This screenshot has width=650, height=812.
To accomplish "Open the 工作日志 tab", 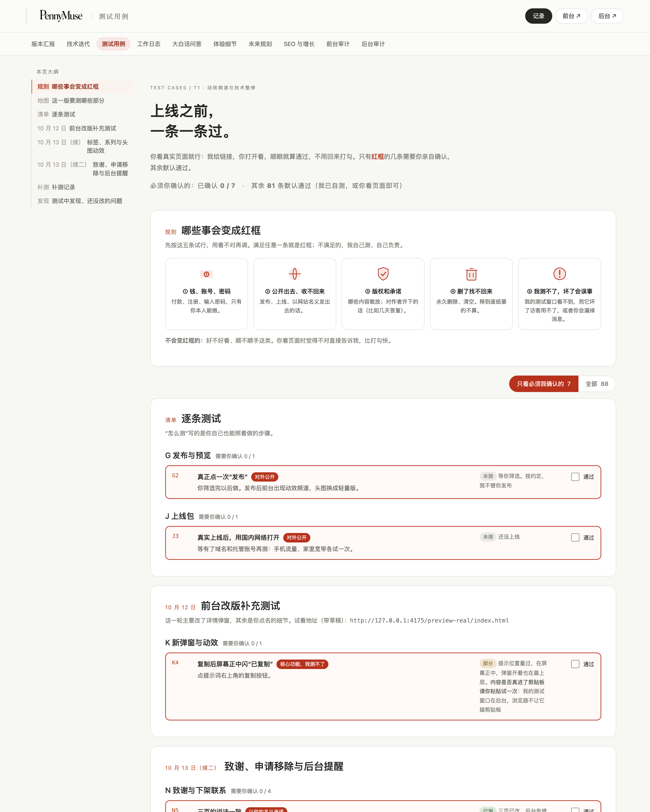I will (x=149, y=44).
